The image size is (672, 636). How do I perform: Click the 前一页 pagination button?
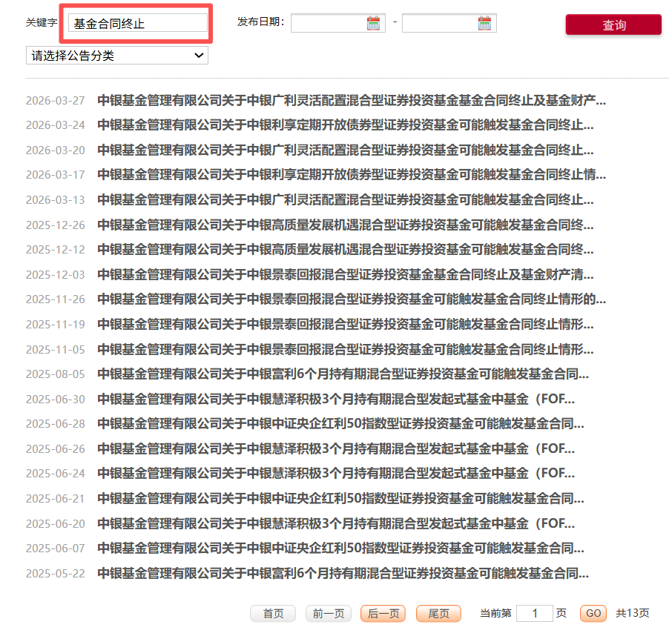(328, 614)
